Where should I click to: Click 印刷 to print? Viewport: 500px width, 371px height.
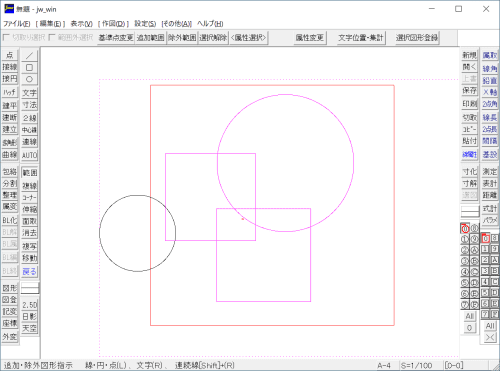tap(469, 104)
